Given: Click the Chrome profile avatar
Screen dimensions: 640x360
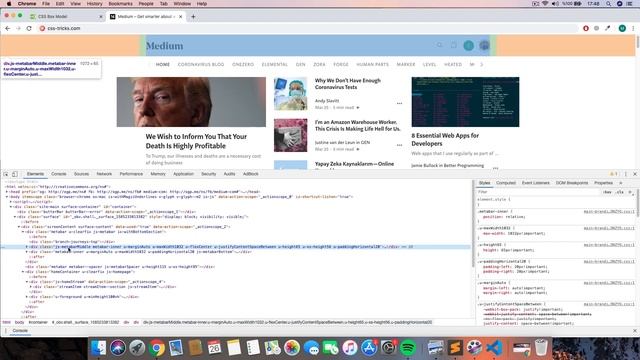Looking at the screenshot, I should 622,28.
